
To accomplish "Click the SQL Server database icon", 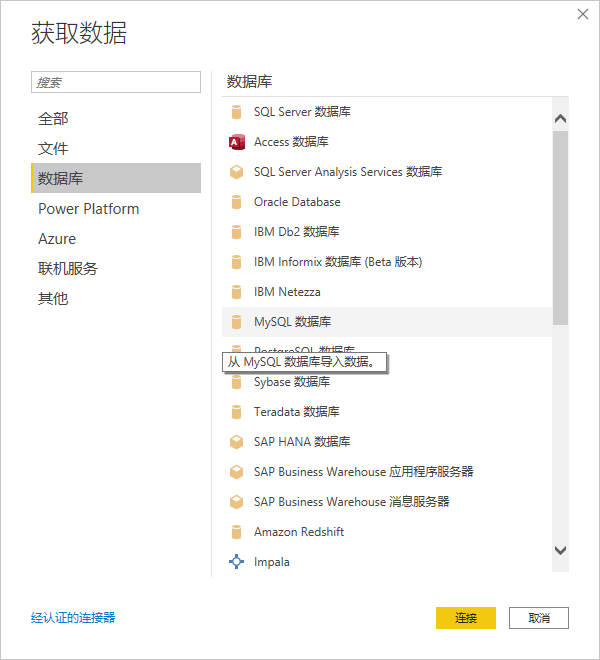I will click(237, 112).
